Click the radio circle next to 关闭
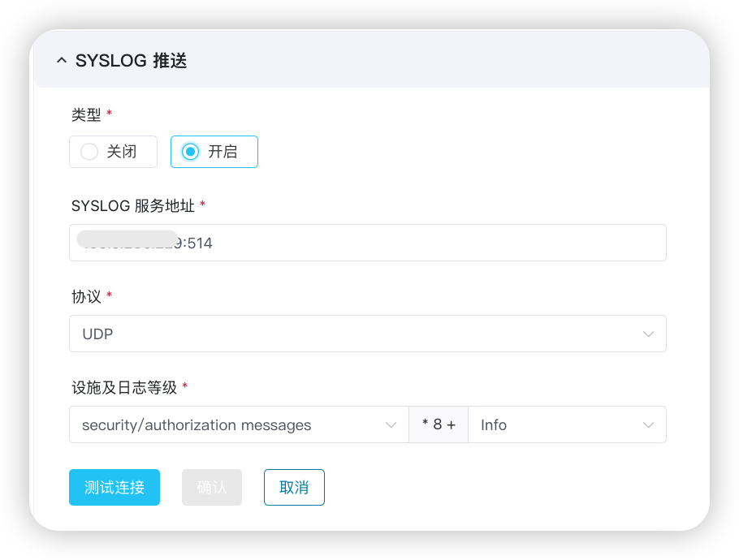 point(89,152)
